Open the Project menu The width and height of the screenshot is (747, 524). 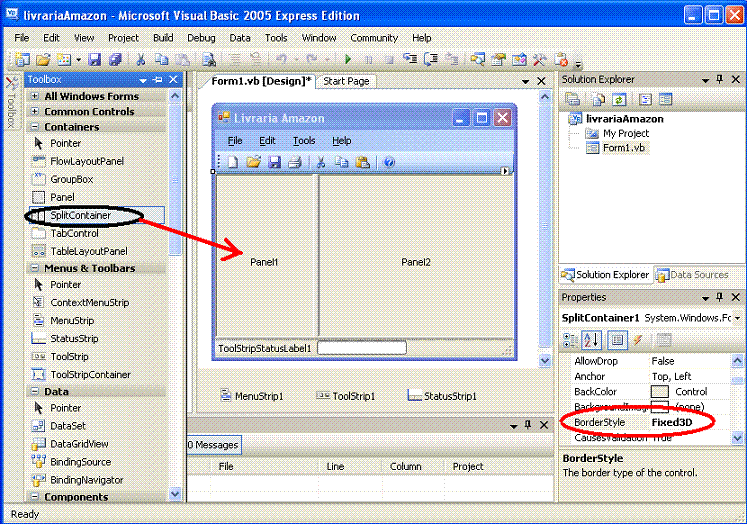point(123,38)
